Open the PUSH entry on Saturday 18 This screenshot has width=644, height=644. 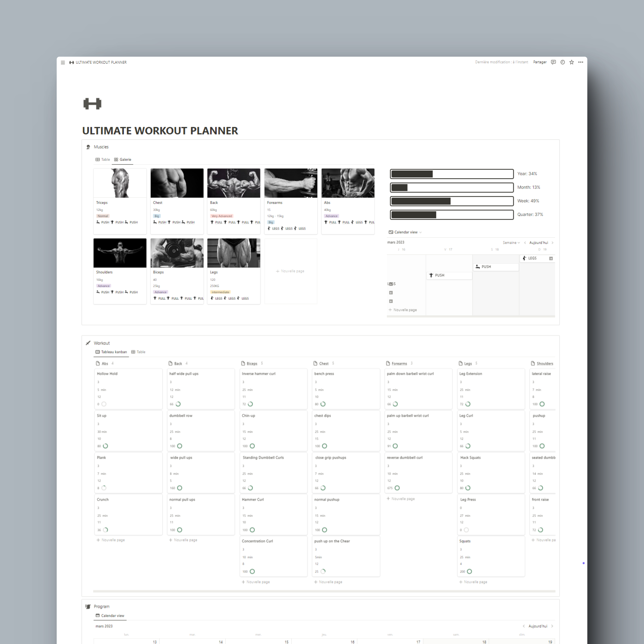coord(496,267)
